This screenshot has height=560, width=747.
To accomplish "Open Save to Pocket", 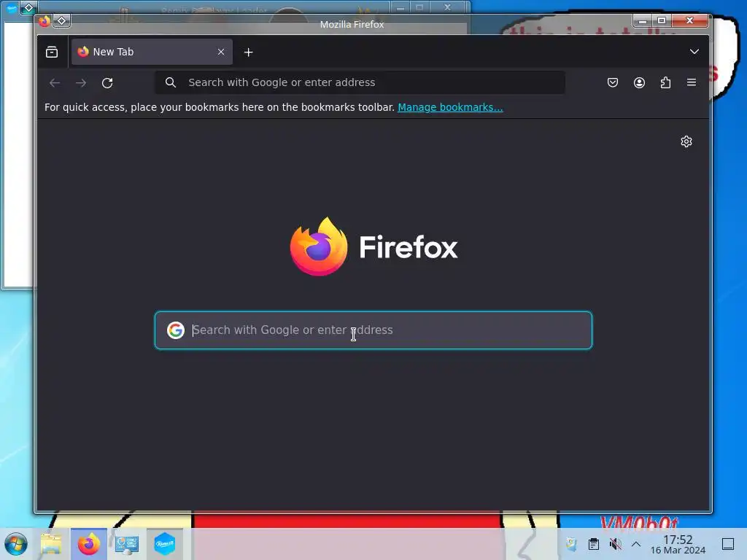I will point(613,82).
